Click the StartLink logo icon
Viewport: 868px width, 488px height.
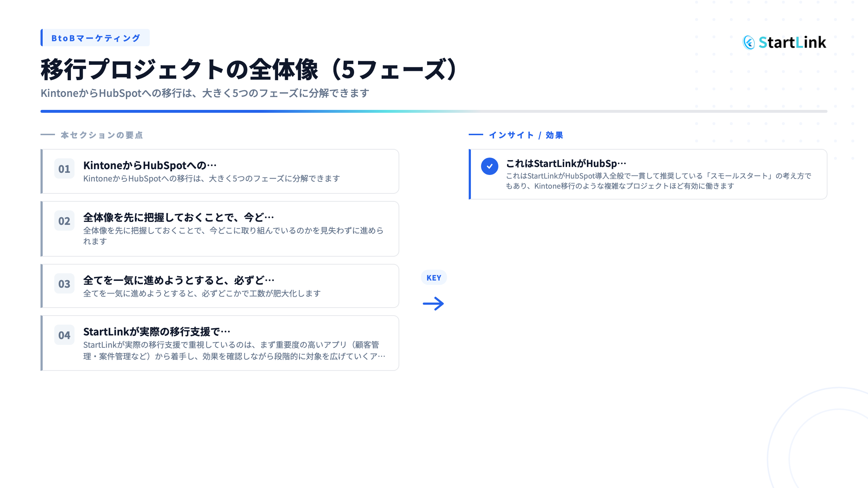point(749,42)
